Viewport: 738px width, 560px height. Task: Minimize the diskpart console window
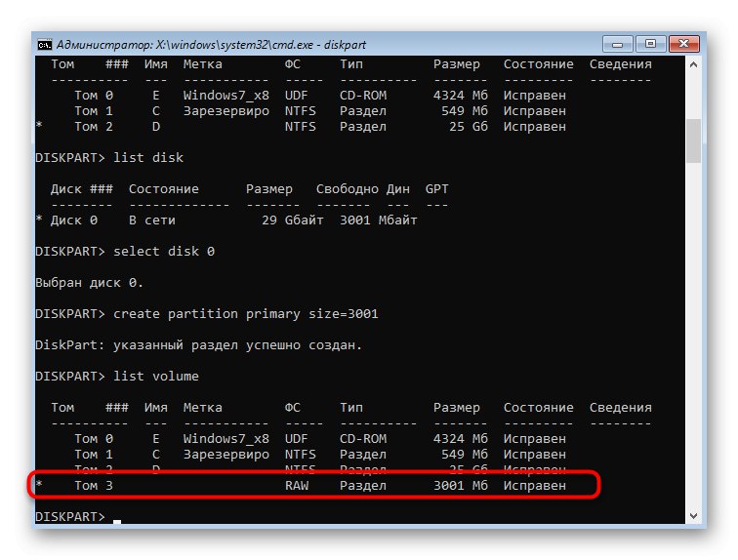click(618, 44)
